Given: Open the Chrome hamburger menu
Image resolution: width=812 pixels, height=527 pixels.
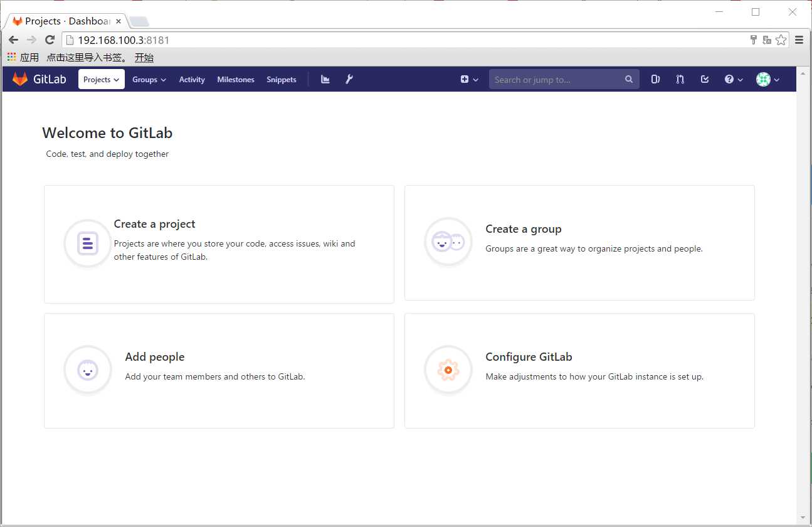Looking at the screenshot, I should [799, 40].
